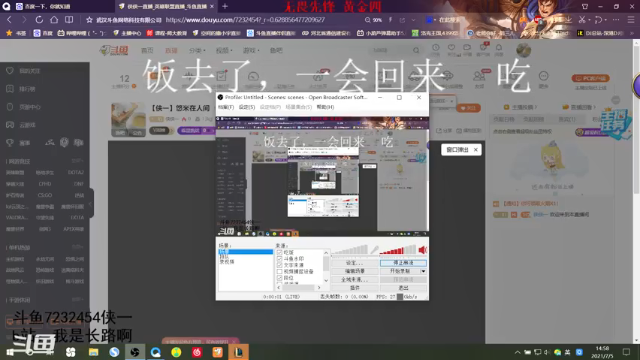Open the red NetEase Music taskbar icon
This screenshot has height=360, width=640.
pos(197,351)
